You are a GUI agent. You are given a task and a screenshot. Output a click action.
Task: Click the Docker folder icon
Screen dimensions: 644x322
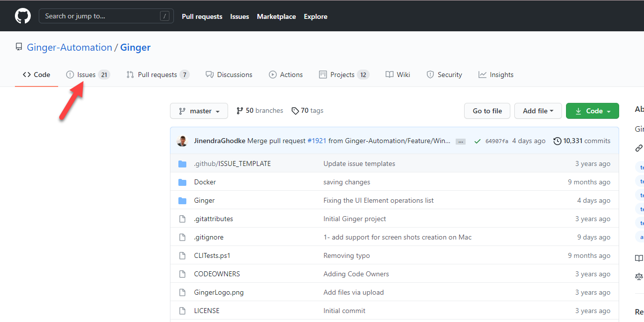[x=182, y=182]
